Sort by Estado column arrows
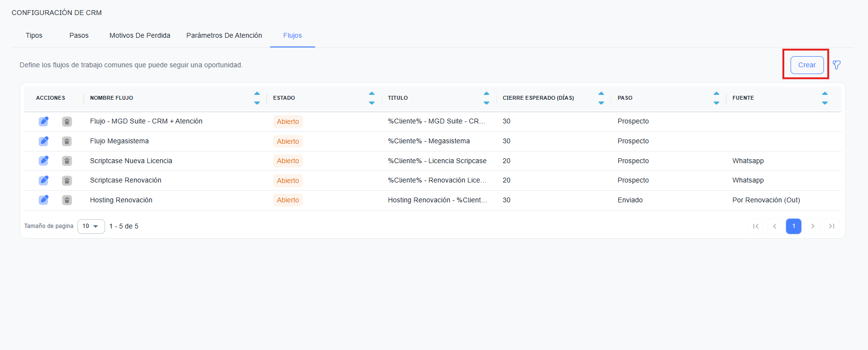 click(x=372, y=98)
